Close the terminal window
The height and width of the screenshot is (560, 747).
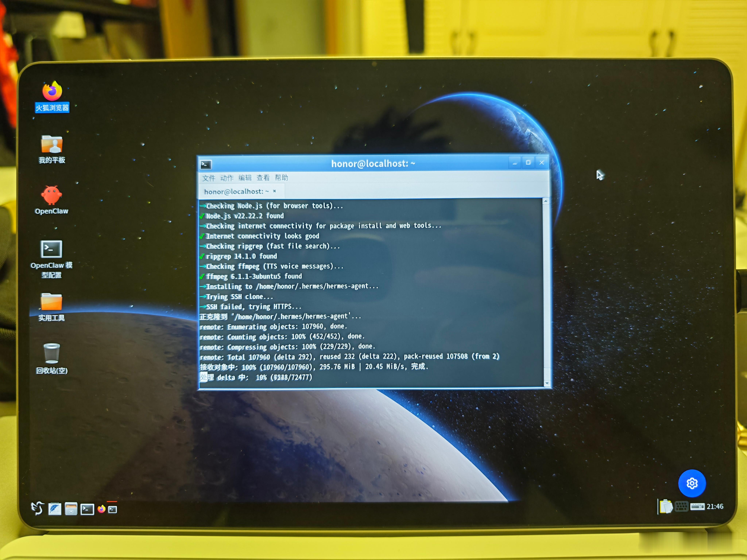pyautogui.click(x=542, y=163)
